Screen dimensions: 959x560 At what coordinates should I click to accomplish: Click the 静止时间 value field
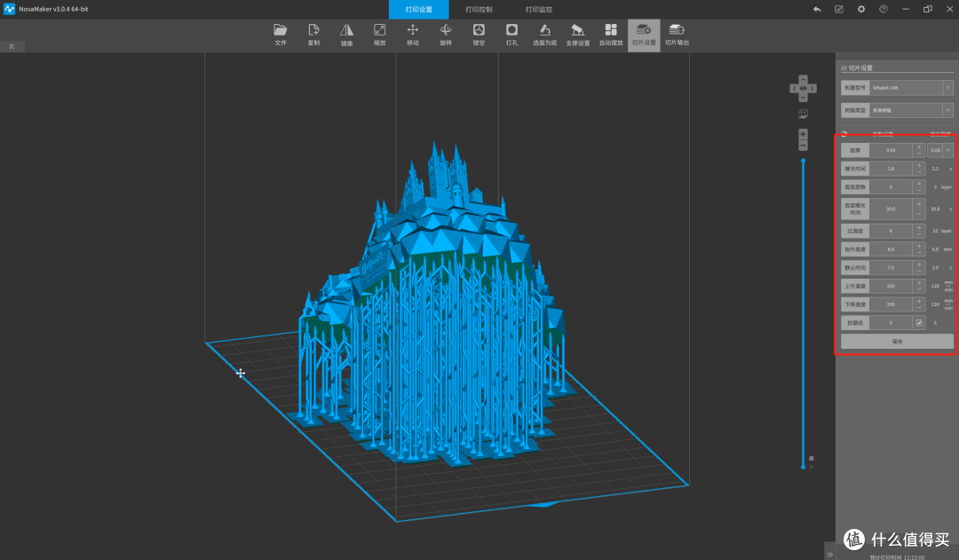(891, 268)
